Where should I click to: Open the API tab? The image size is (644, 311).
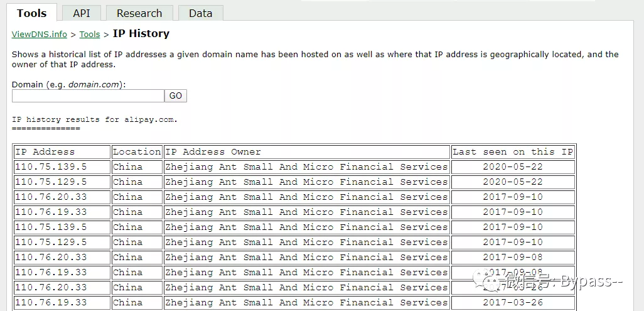click(x=82, y=13)
